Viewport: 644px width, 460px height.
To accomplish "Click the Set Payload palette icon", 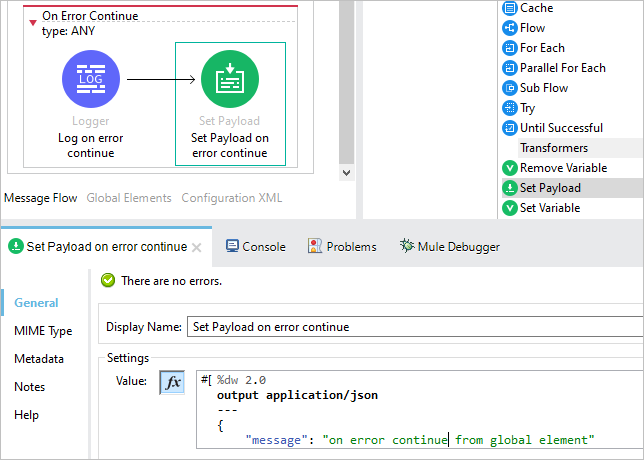I will [x=510, y=188].
